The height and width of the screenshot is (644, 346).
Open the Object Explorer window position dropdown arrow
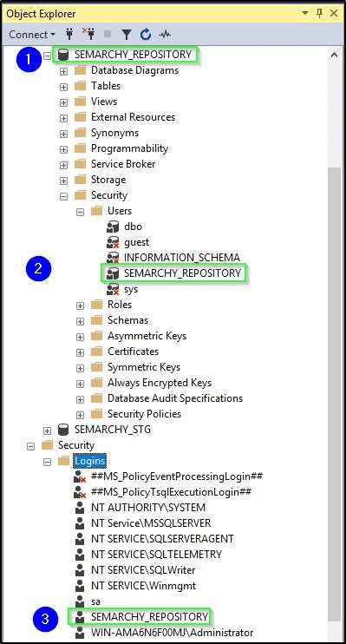coord(305,13)
